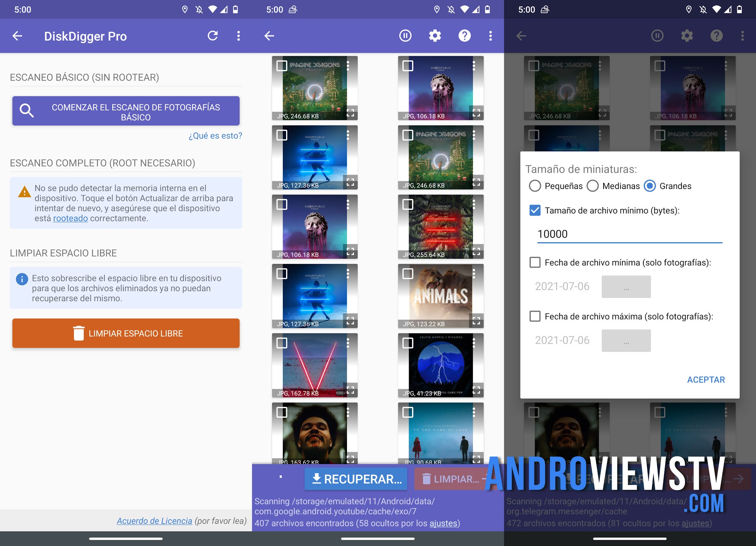The image size is (756, 546).
Task: Confirm dialog with Aceptar
Action: click(x=706, y=380)
